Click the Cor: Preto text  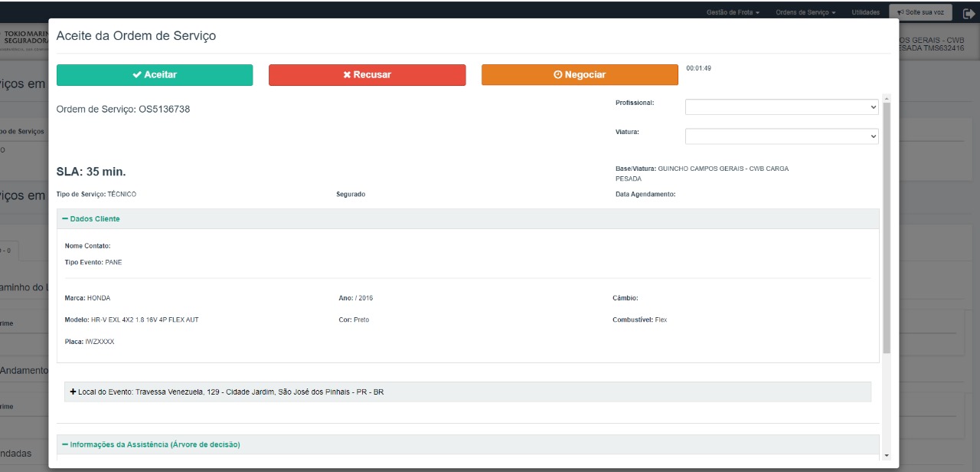point(354,320)
